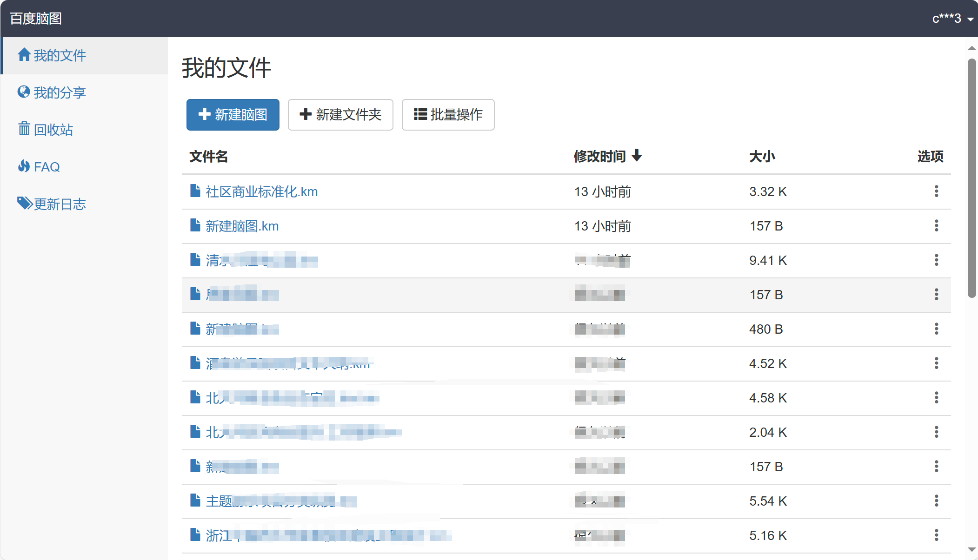Click the 批量操作 list icon
The height and width of the screenshot is (560, 978).
[420, 115]
